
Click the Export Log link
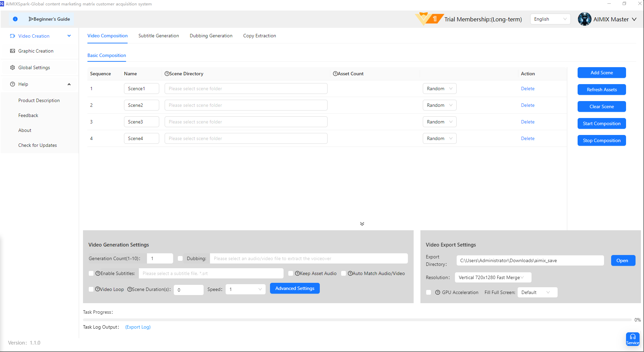pos(138,327)
